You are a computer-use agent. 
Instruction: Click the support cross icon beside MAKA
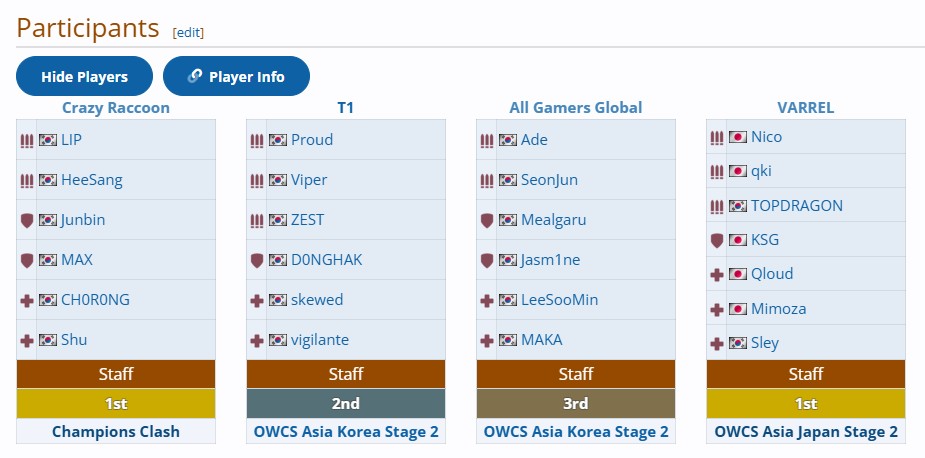pos(487,340)
